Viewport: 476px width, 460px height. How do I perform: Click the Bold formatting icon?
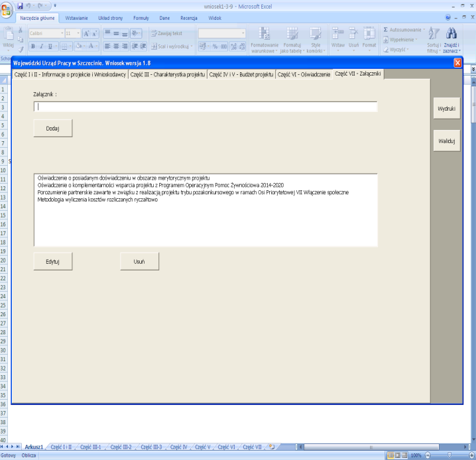33,46
